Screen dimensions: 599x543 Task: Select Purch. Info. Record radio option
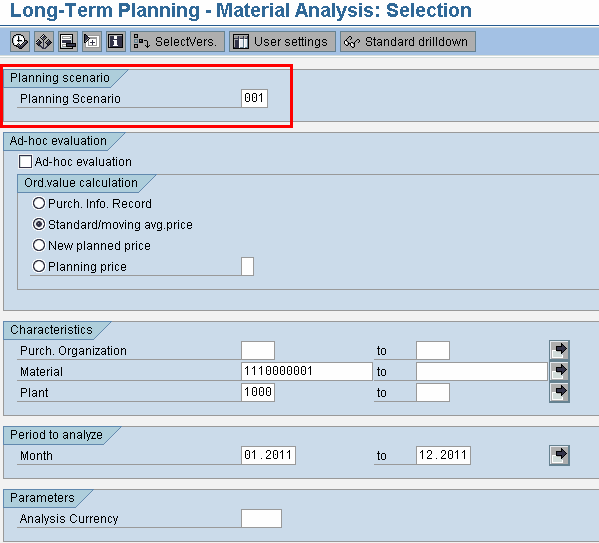tap(39, 203)
